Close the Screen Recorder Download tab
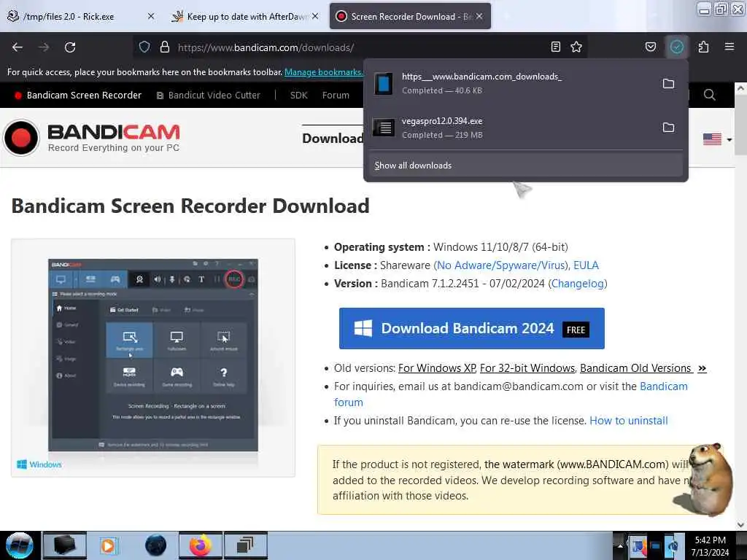 click(479, 16)
